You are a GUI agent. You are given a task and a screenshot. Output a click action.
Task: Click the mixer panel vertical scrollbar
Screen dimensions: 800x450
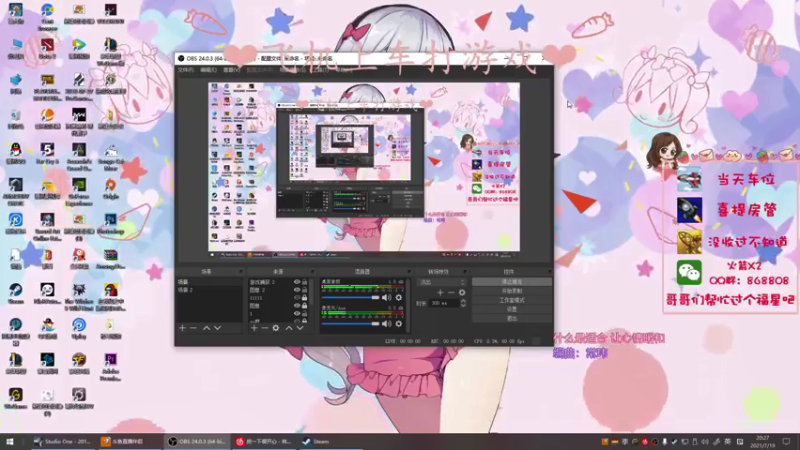407,305
